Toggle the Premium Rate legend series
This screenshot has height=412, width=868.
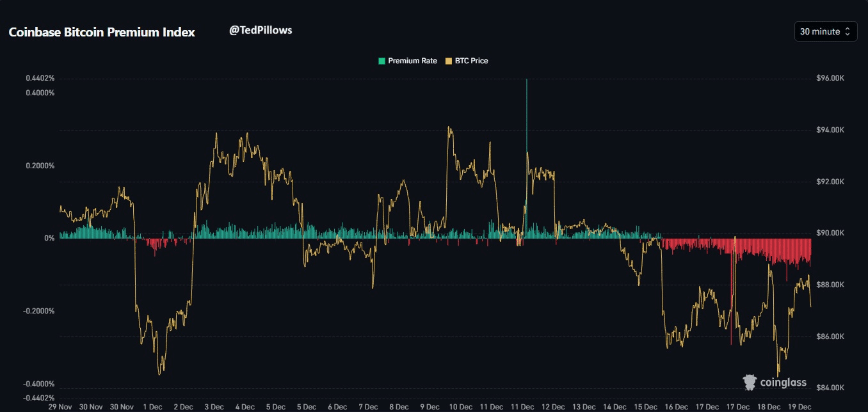click(x=412, y=61)
